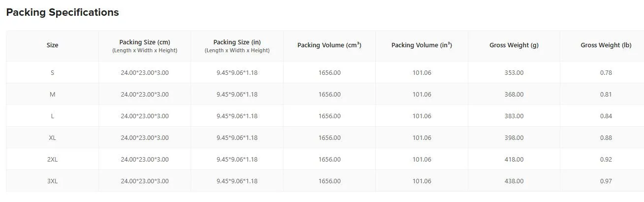Click the Gross Weight (lb) column header
Screen dimensions: 644x202
606,45
